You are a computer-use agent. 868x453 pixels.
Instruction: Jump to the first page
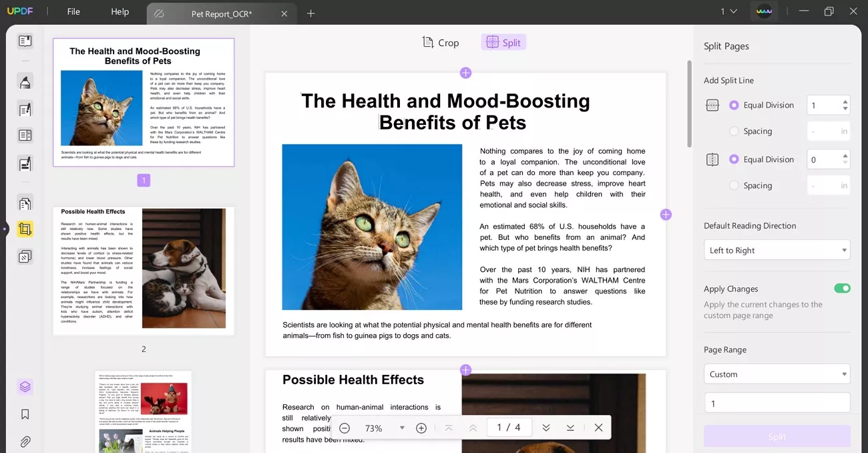[x=449, y=428]
